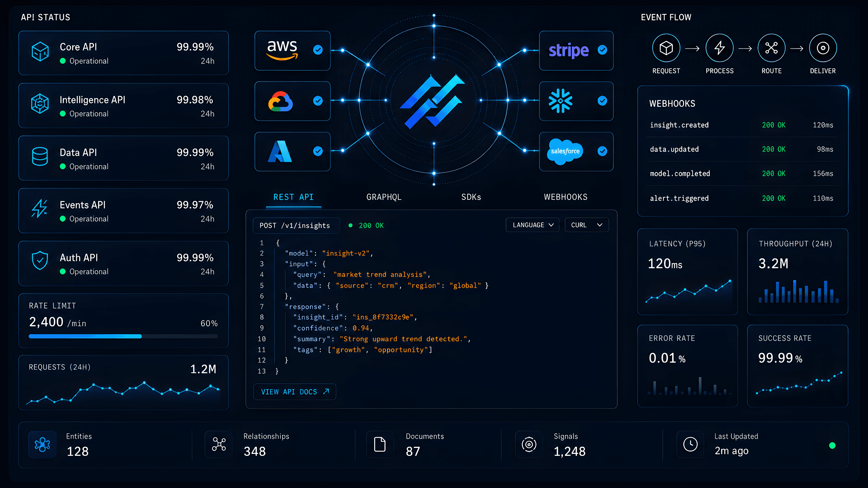Click the green live status dot
Screen dimensions: 868x488
832,446
